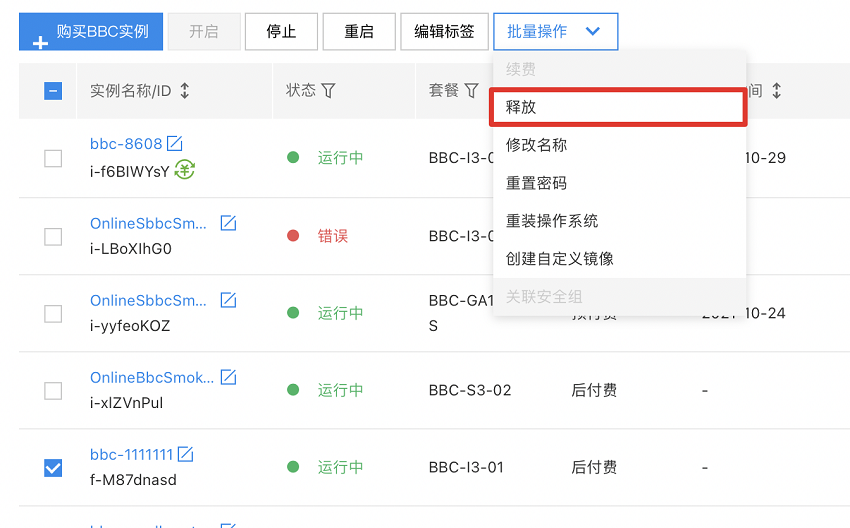
Task: Edit name icon for bbc-1111111
Action: 185,454
